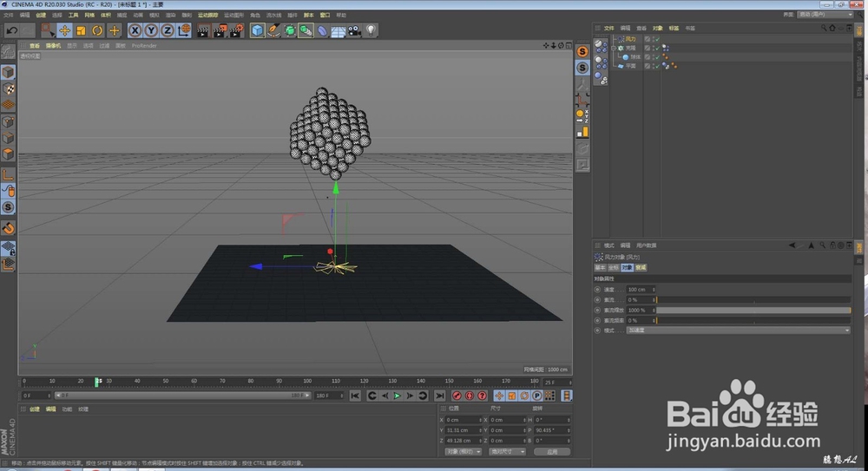This screenshot has width=868, height=471.
Task: Open the 创建 menu in main menu bar
Action: click(x=41, y=15)
